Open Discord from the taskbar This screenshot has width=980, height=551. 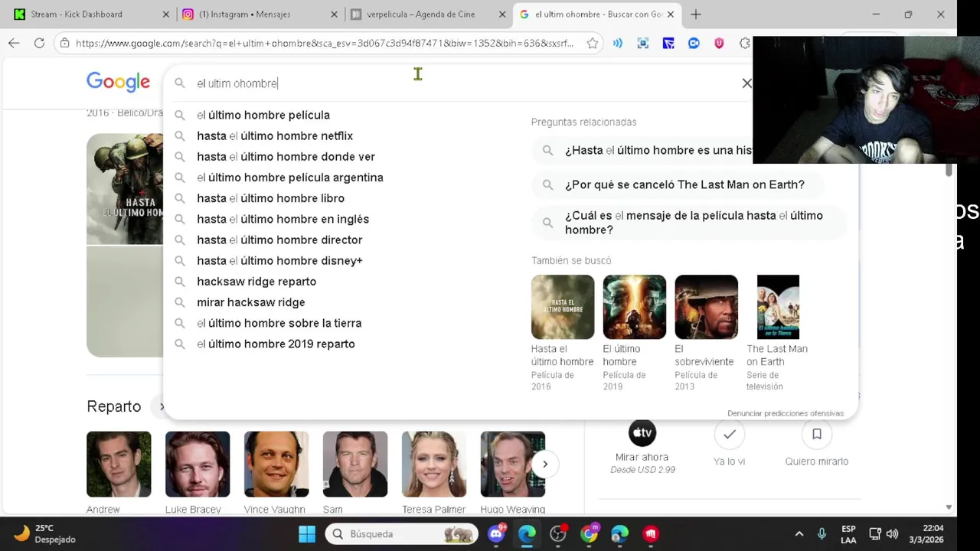click(496, 534)
